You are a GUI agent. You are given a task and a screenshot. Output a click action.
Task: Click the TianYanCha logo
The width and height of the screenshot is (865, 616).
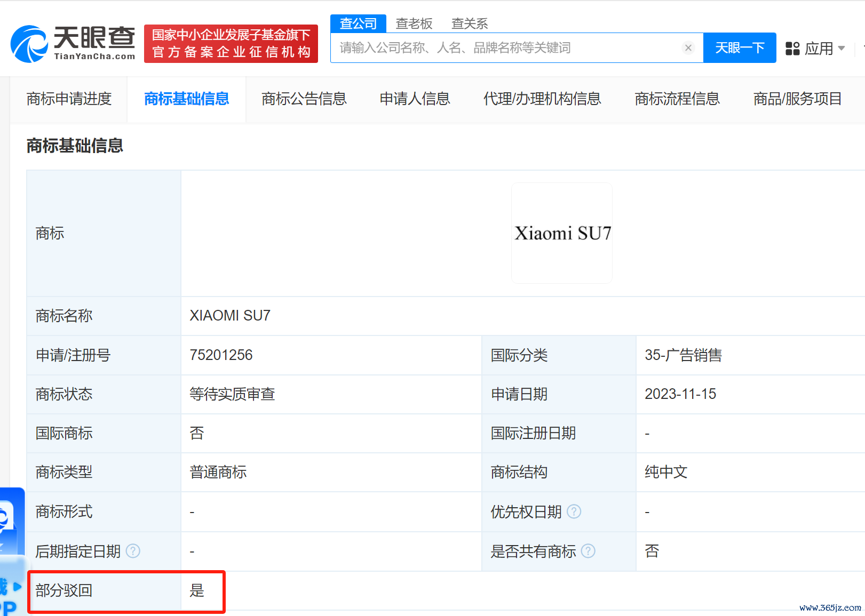73,44
